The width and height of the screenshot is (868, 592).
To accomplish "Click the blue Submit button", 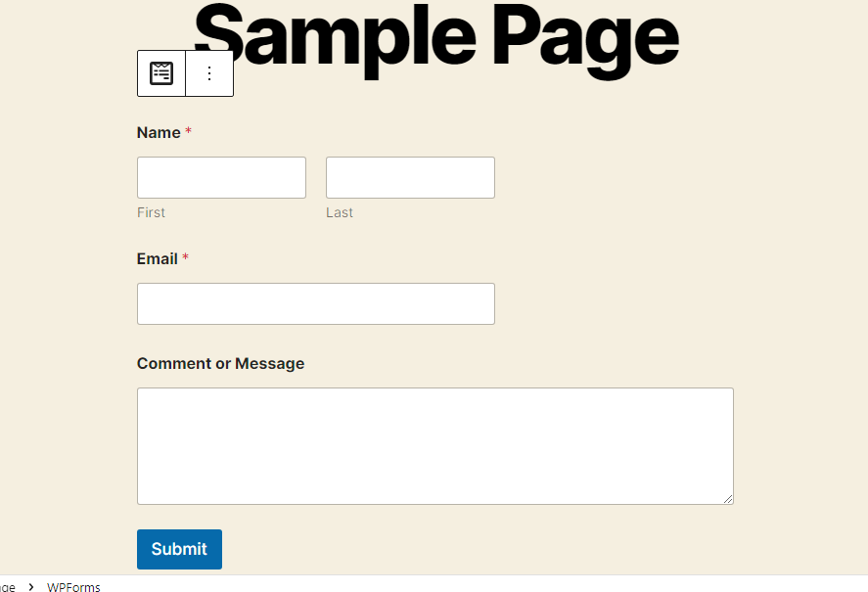I will click(x=179, y=549).
